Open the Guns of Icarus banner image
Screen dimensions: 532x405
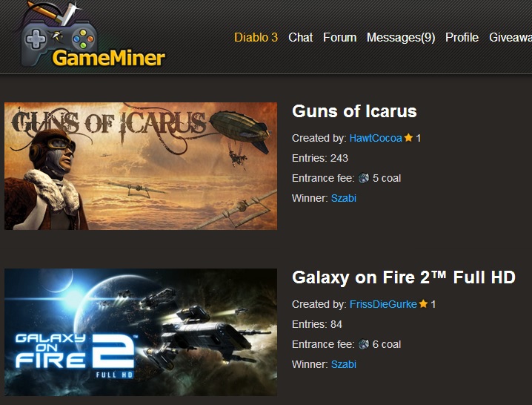click(x=141, y=166)
